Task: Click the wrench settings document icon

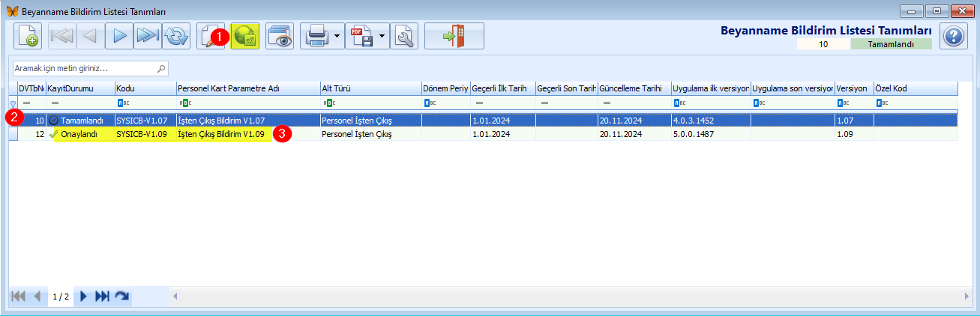Action: click(404, 36)
